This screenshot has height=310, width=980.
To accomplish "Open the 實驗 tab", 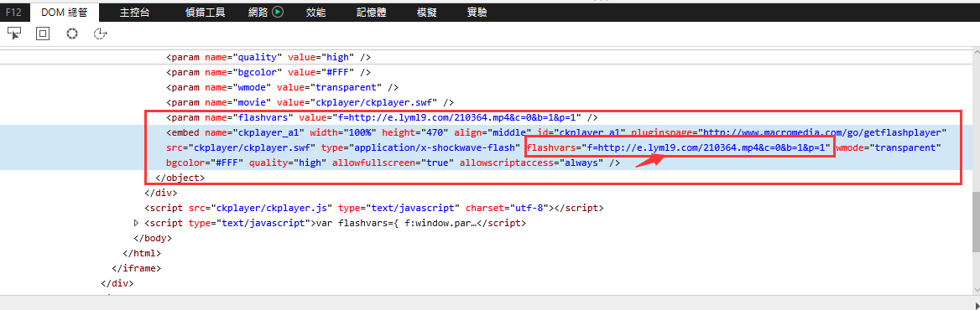I will pyautogui.click(x=477, y=12).
